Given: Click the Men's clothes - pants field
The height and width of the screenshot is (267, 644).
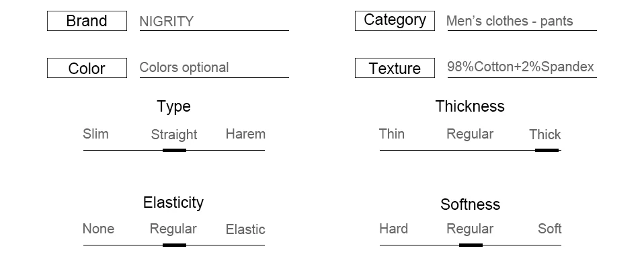Looking at the screenshot, I should [522, 22].
